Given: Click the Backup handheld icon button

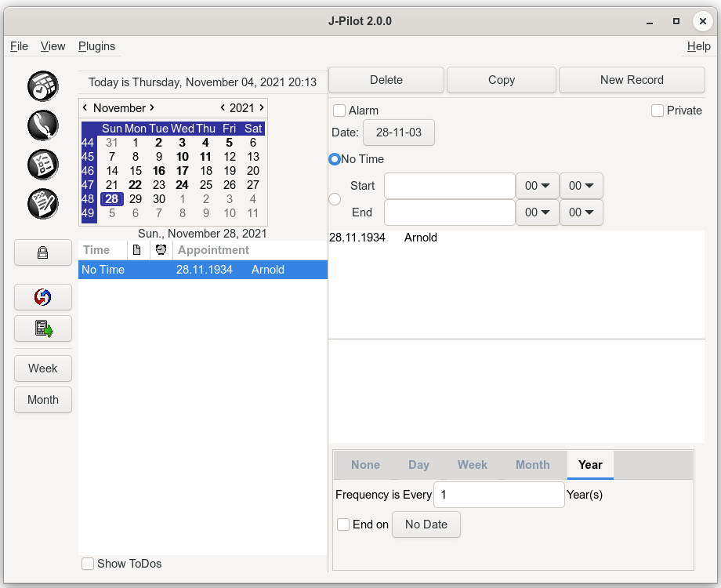Looking at the screenshot, I should [43, 328].
